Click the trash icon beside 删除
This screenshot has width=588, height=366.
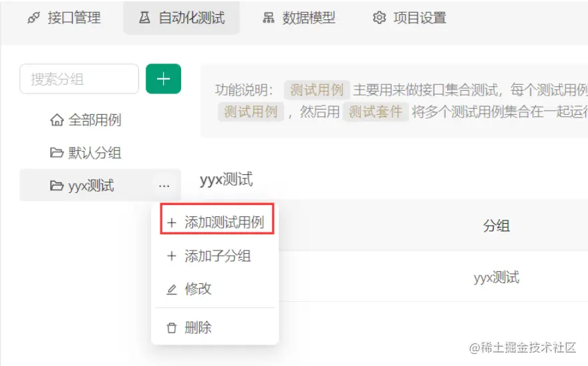tap(171, 328)
